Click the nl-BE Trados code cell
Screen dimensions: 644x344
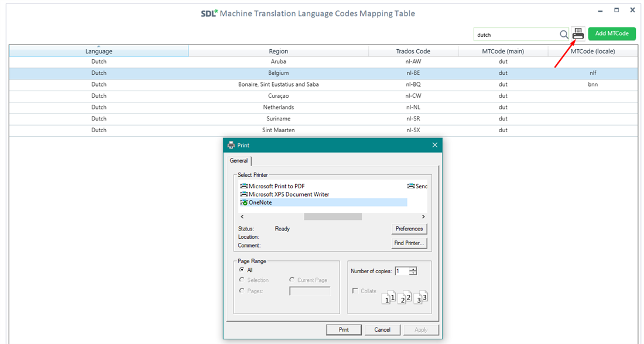click(413, 73)
